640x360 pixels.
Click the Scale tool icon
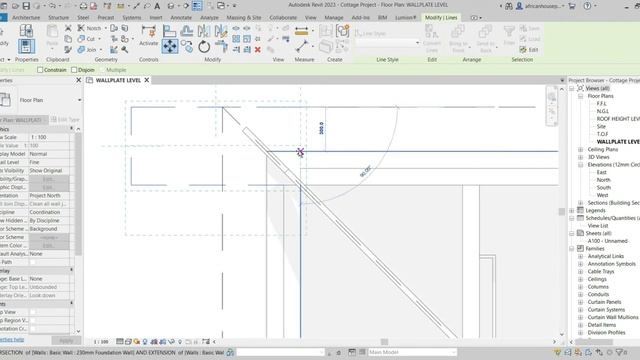(x=247, y=39)
